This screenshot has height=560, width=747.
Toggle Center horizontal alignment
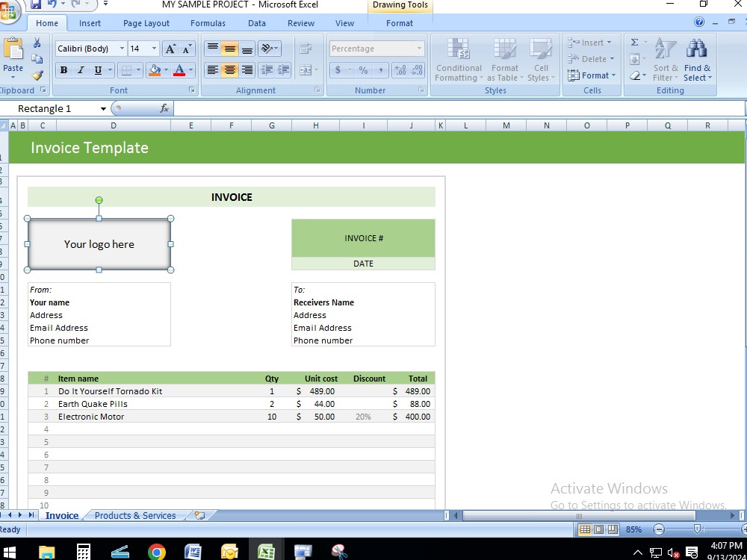pos(229,70)
